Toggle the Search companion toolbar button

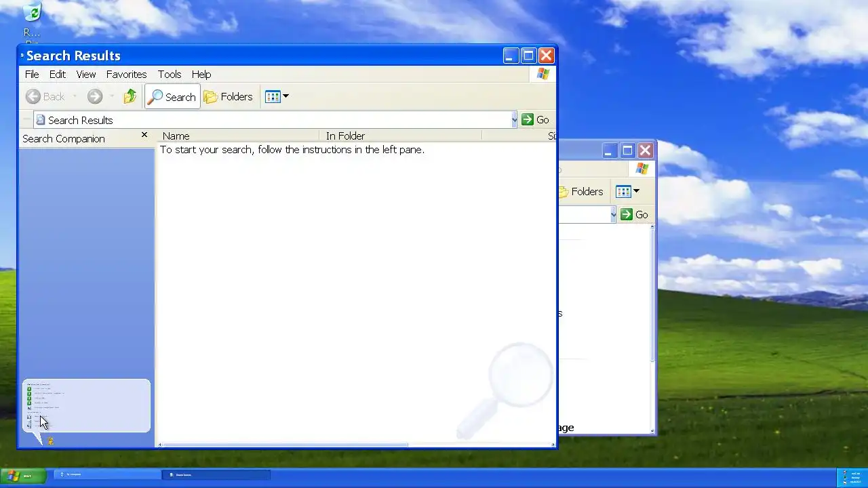tap(172, 97)
